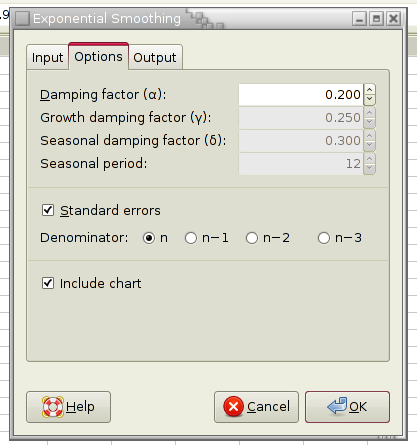The height and width of the screenshot is (445, 417).
Task: Select the n−1 denominator option
Action: click(191, 238)
